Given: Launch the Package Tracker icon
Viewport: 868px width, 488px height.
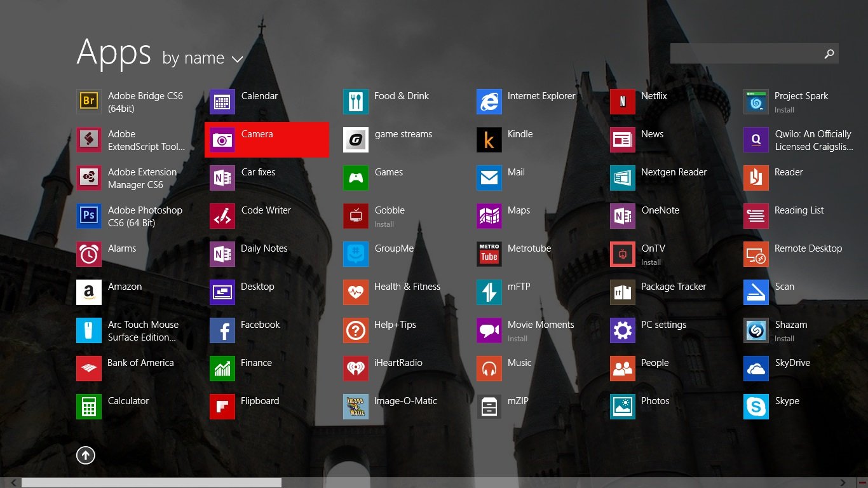Looking at the screenshot, I should pyautogui.click(x=623, y=292).
